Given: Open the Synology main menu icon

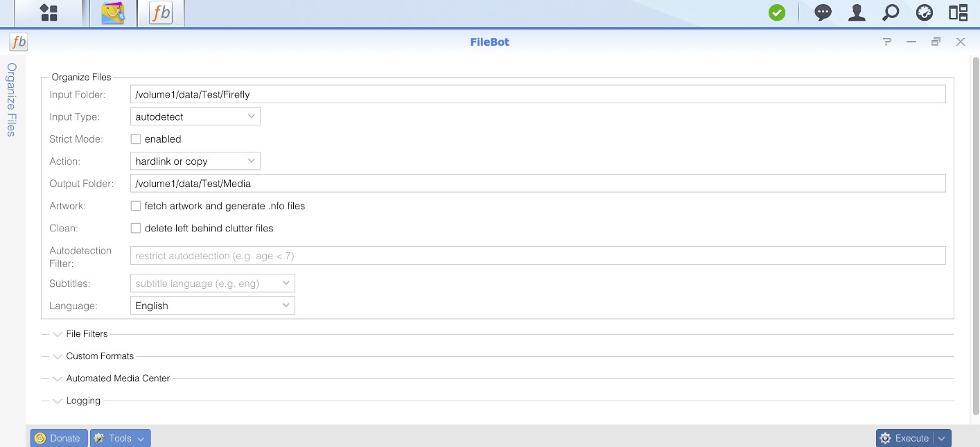Looking at the screenshot, I should [49, 13].
